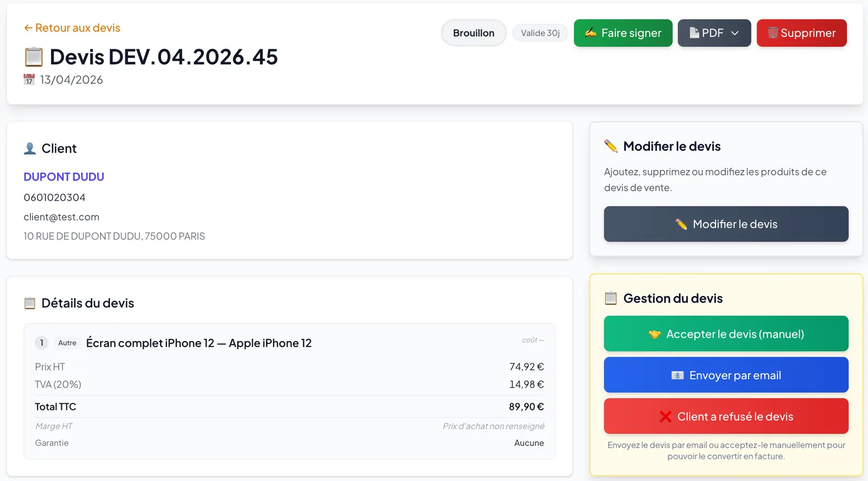Accept the quote with Accepter le devis (manuel)
The width and height of the screenshot is (868, 481).
click(x=726, y=334)
